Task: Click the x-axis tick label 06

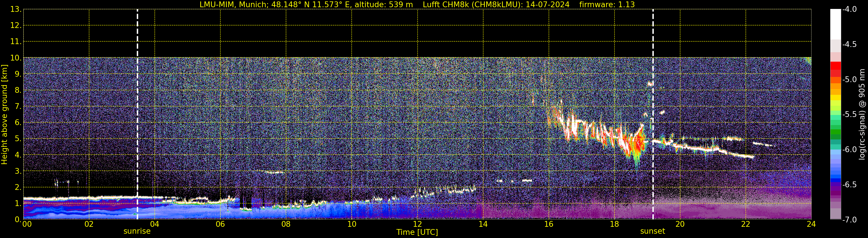Action: (x=220, y=224)
